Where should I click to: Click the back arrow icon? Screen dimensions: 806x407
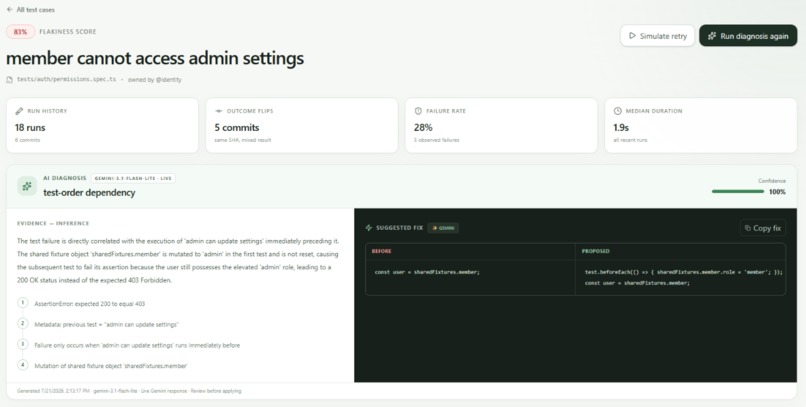[9, 9]
